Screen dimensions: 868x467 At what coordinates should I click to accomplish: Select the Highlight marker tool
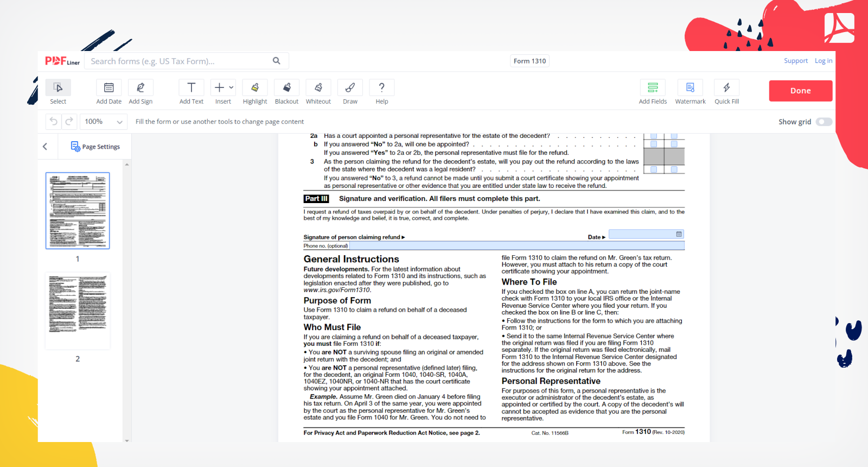(x=255, y=92)
